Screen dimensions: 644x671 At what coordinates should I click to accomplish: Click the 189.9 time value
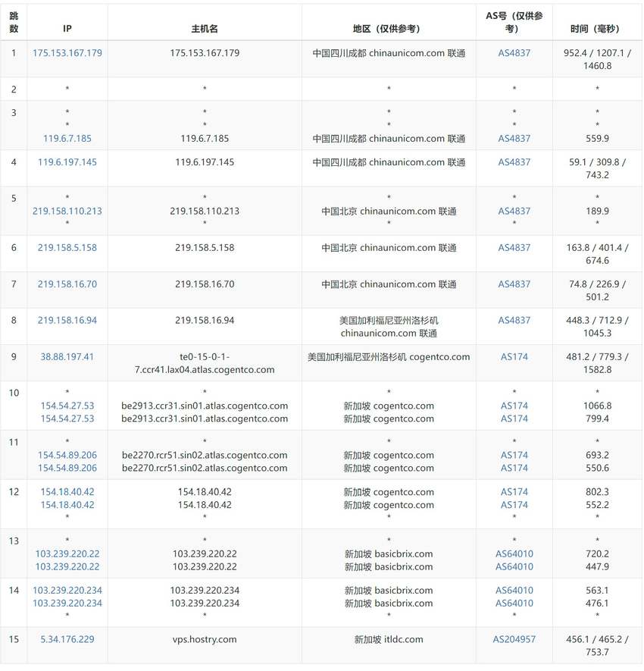click(x=597, y=211)
